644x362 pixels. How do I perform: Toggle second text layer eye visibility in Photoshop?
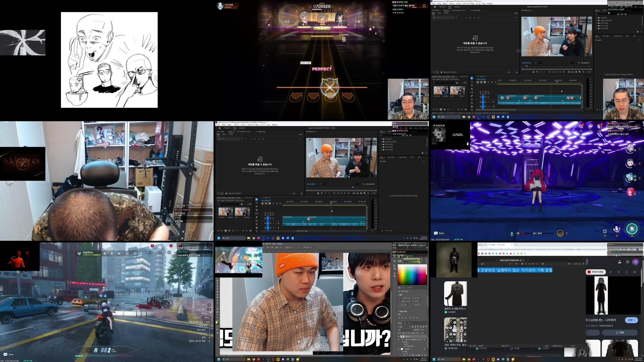[399, 339]
